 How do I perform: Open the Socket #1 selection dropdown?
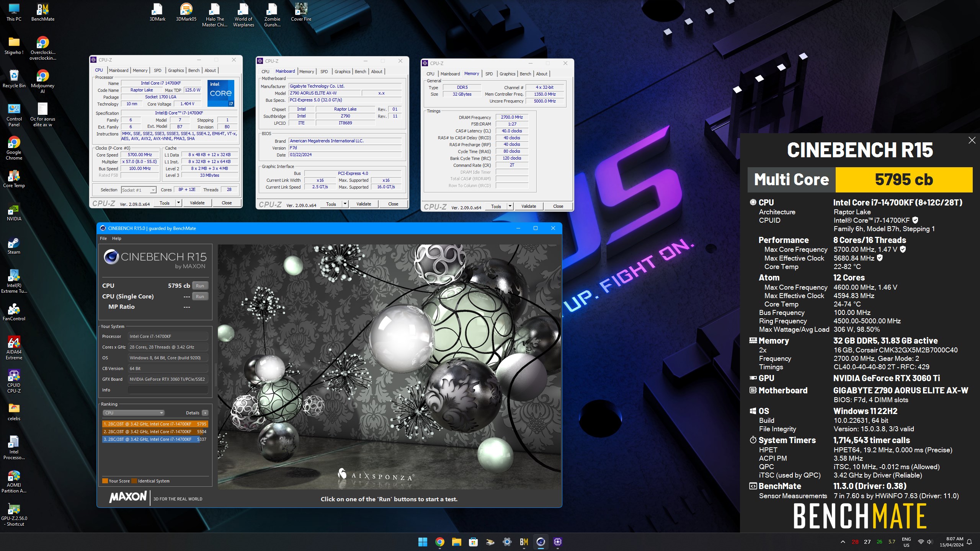(139, 190)
